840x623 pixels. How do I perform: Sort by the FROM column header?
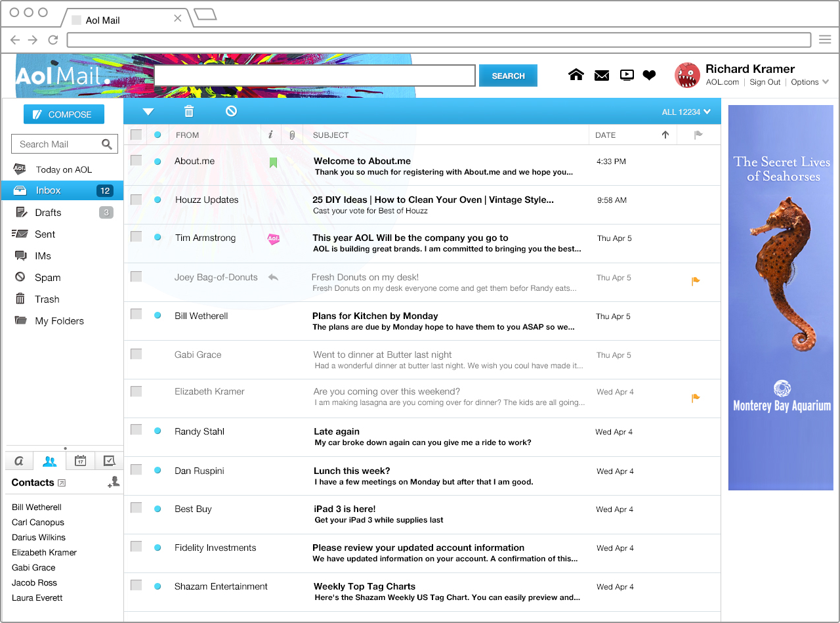point(187,135)
